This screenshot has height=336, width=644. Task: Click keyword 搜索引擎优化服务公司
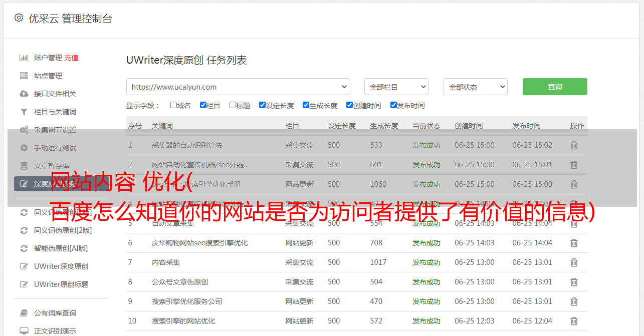coord(187,301)
